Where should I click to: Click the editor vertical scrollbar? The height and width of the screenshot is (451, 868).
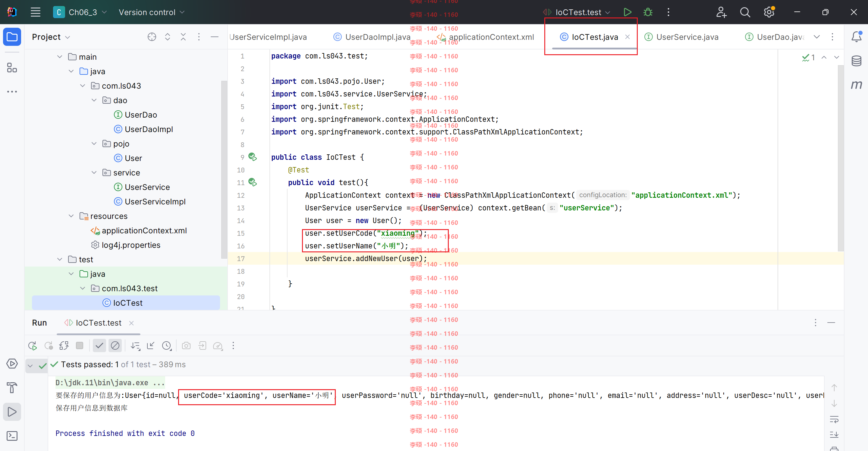point(840,158)
